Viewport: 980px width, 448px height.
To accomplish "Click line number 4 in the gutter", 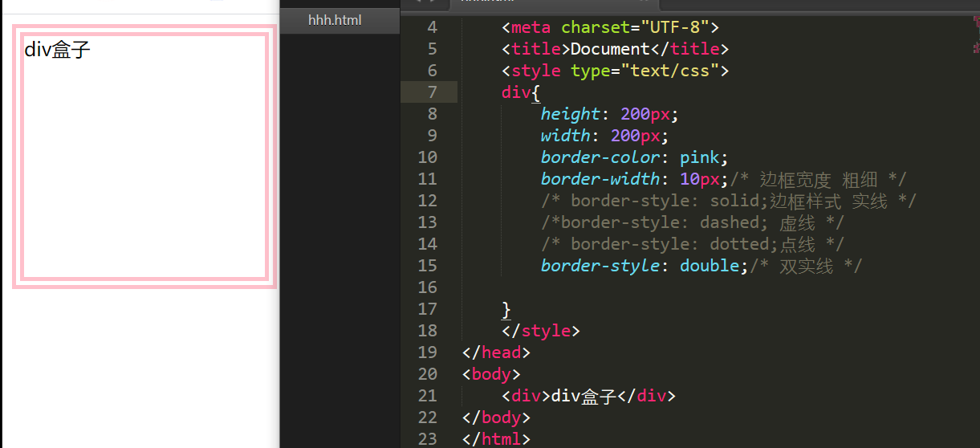I will (433, 27).
